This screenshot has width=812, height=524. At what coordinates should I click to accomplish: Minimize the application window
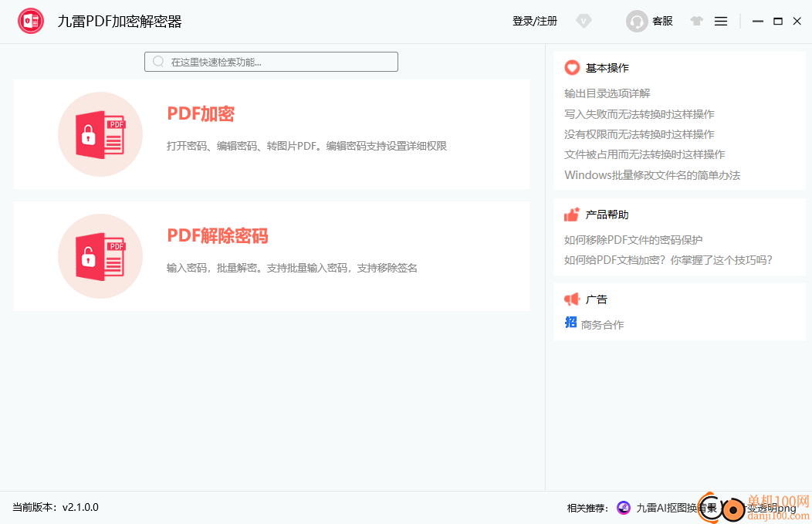(x=758, y=22)
